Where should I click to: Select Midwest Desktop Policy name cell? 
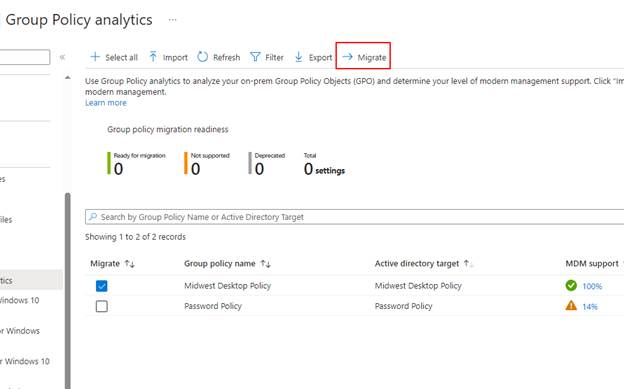(x=227, y=285)
